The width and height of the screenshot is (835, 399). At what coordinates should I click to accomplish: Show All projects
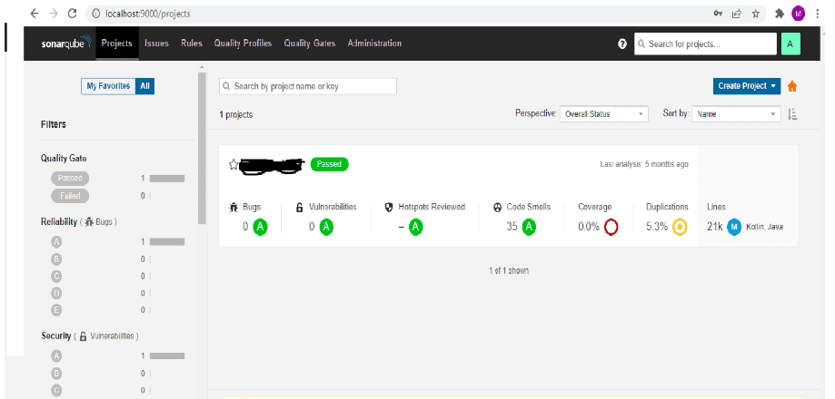[x=145, y=86]
